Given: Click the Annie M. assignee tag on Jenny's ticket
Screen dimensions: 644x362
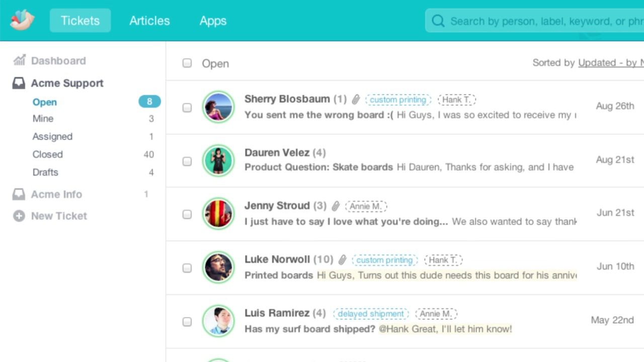Looking at the screenshot, I should tap(366, 206).
